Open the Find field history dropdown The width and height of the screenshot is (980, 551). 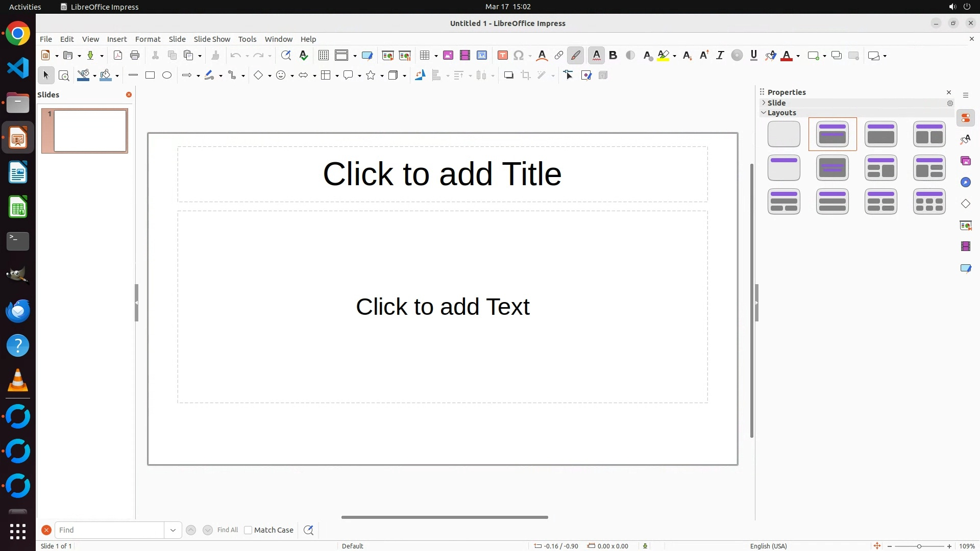point(173,530)
